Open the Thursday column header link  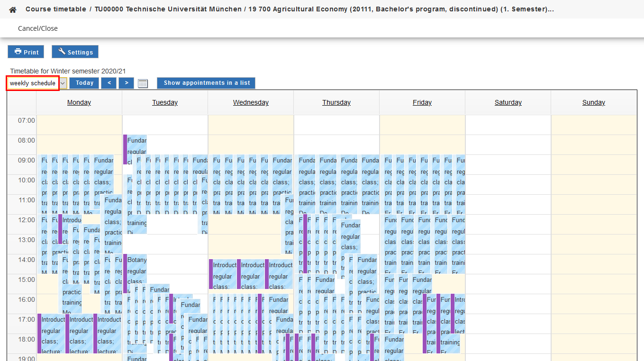(336, 102)
